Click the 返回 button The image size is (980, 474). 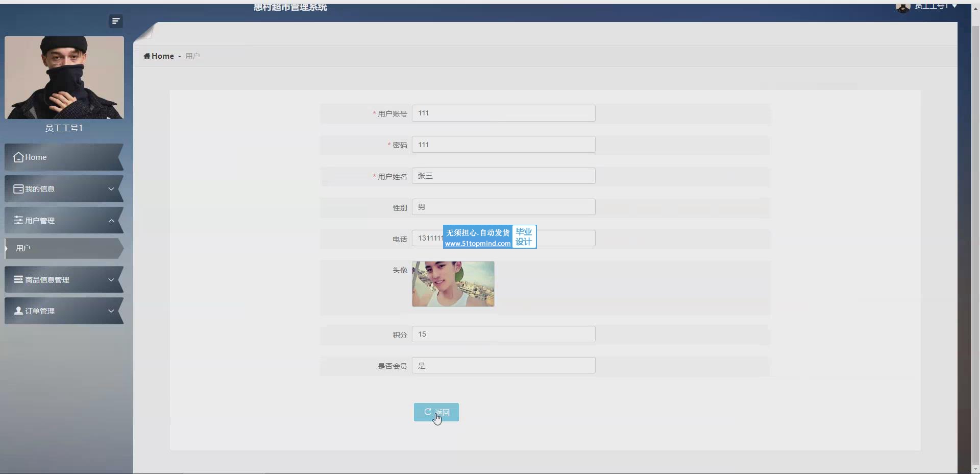(436, 412)
